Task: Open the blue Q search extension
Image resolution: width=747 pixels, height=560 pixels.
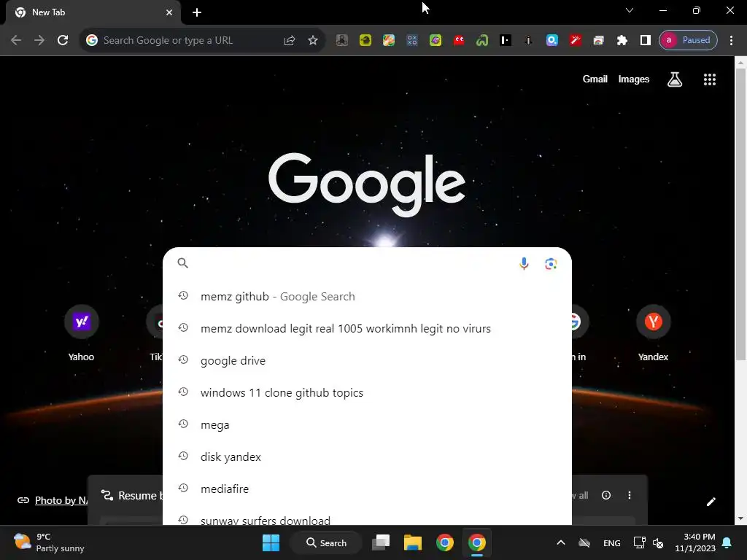Action: [552, 40]
